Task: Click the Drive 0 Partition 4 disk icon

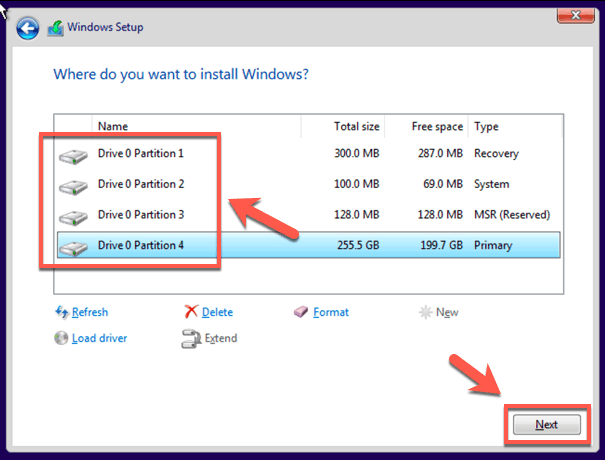Action: coord(73,247)
